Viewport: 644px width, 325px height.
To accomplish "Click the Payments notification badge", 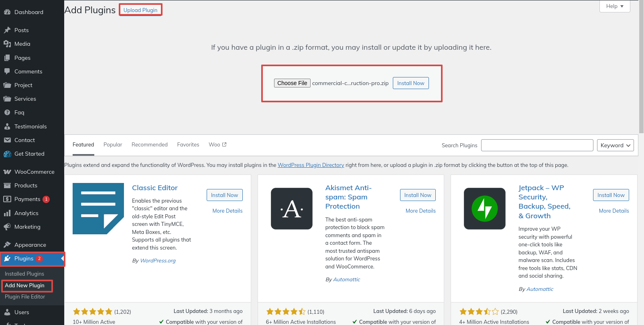I will [46, 199].
